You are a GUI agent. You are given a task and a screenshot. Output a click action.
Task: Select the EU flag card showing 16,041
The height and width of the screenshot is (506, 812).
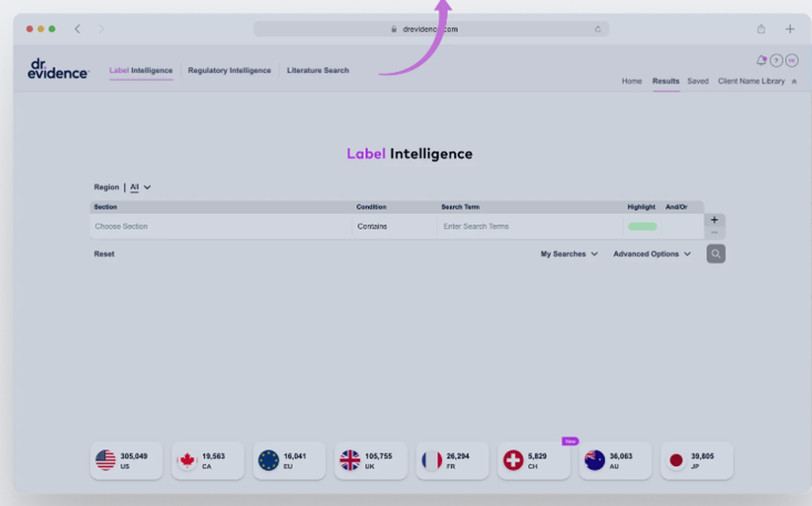tap(289, 460)
